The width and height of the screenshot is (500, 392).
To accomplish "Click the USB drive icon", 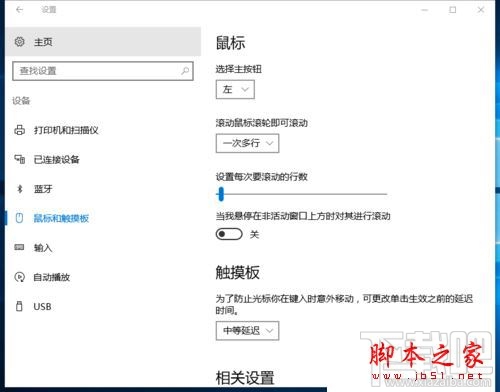I will (19, 306).
